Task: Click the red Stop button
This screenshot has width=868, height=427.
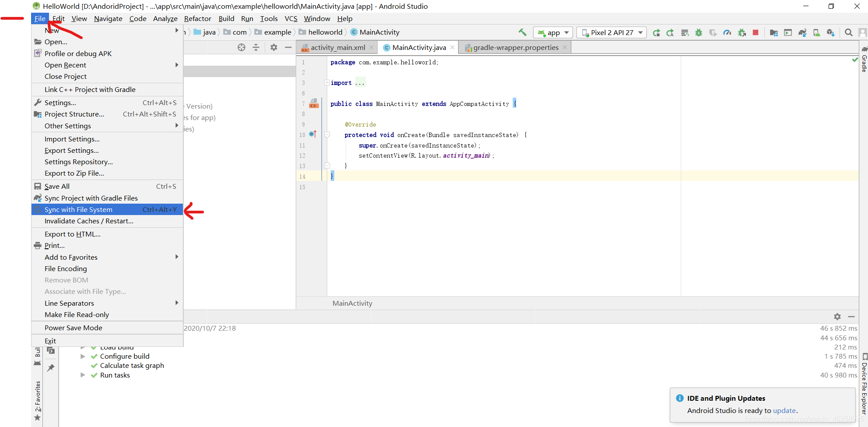Action: click(756, 33)
